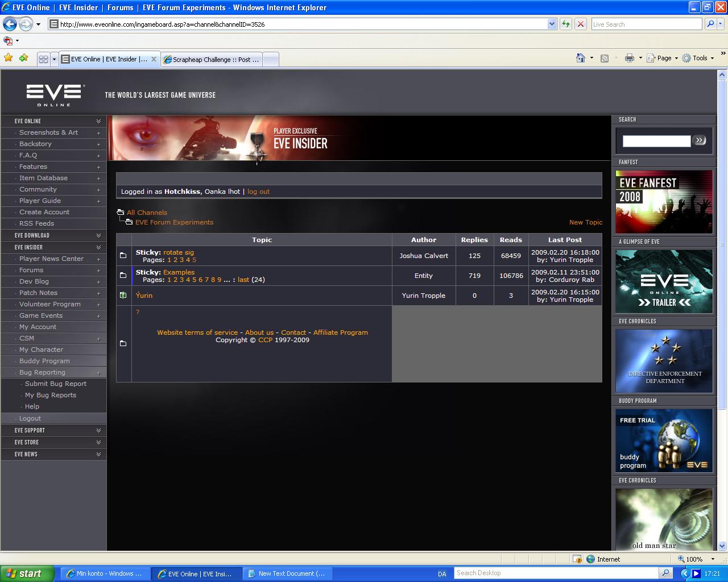The image size is (728, 582).
Task: Open the Windows Start menu
Action: 27,573
